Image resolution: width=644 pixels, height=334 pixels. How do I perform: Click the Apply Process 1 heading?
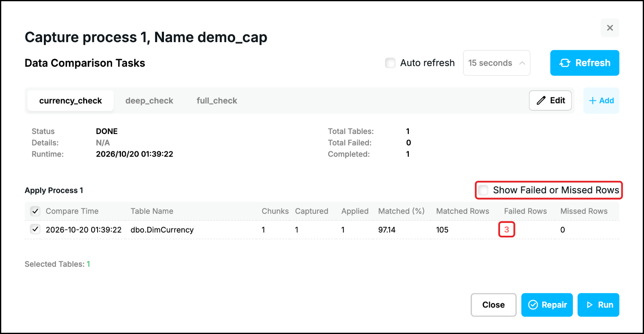(54, 191)
